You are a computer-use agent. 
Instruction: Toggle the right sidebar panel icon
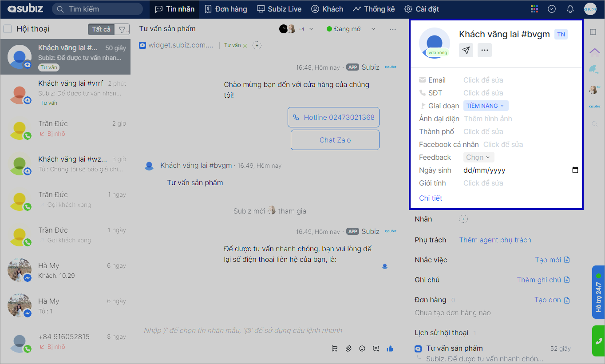(593, 32)
